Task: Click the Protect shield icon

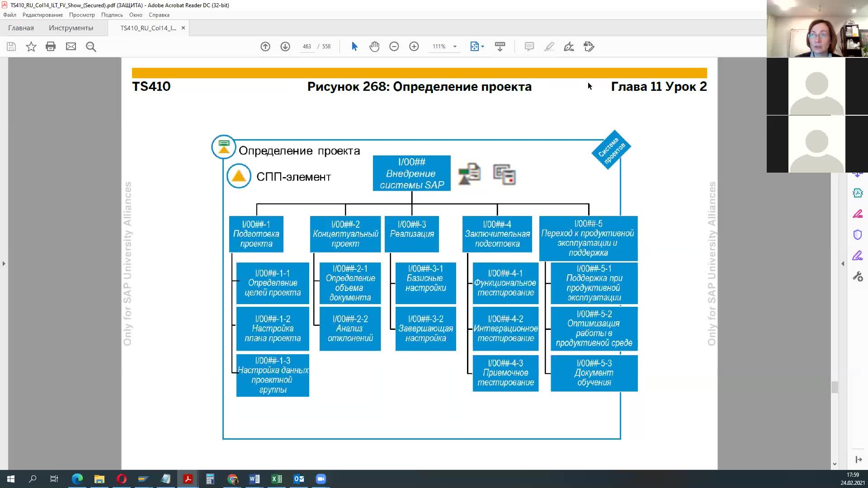Action: tap(858, 235)
